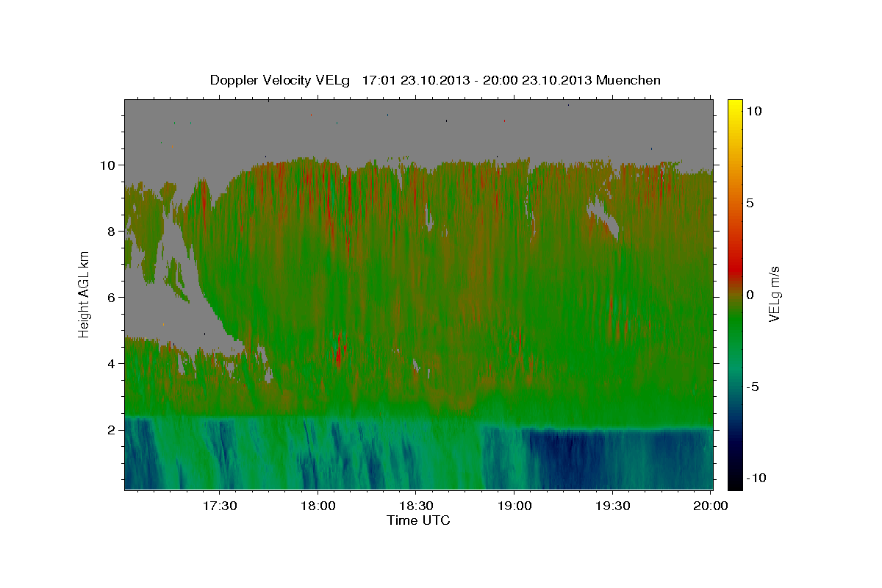Click the colorbar value label 0
Image resolution: width=882 pixels, height=588 pixels.
750,295
